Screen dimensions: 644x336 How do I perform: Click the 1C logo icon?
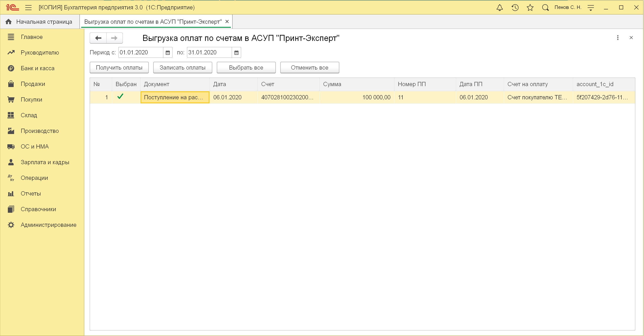[12, 8]
